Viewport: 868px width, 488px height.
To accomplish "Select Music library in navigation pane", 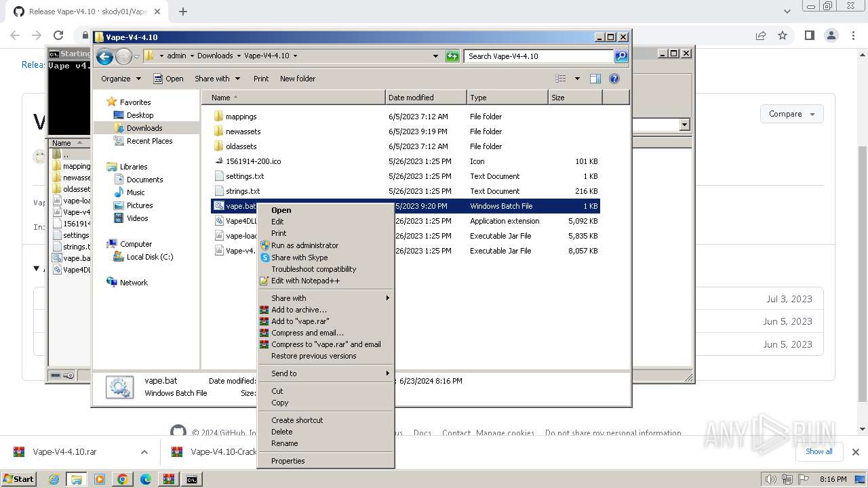I will [x=136, y=192].
